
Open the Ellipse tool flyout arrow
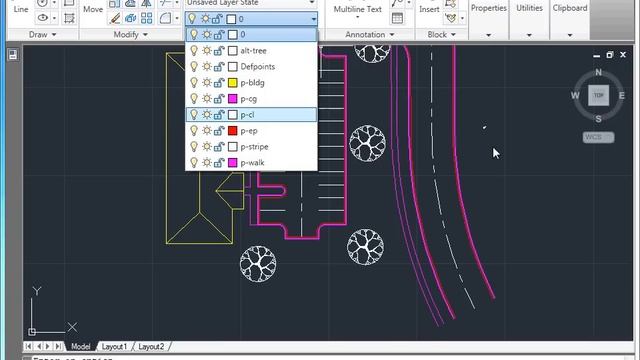54,18
